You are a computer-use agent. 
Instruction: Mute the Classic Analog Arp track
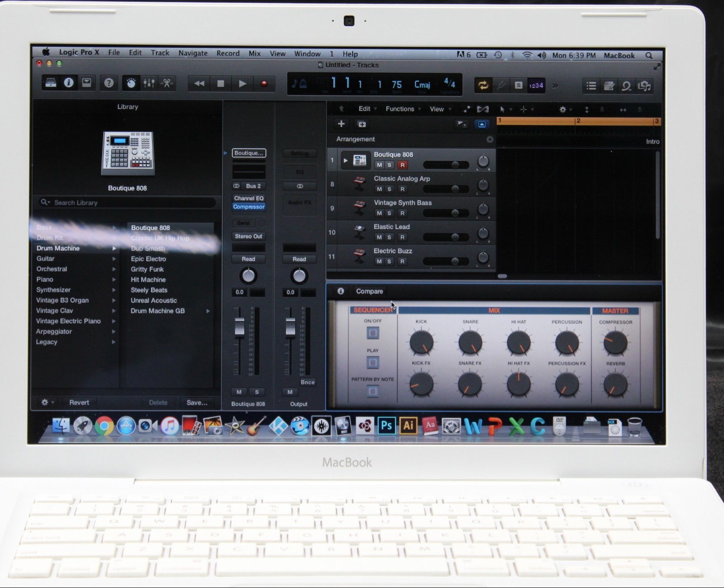[x=379, y=189]
